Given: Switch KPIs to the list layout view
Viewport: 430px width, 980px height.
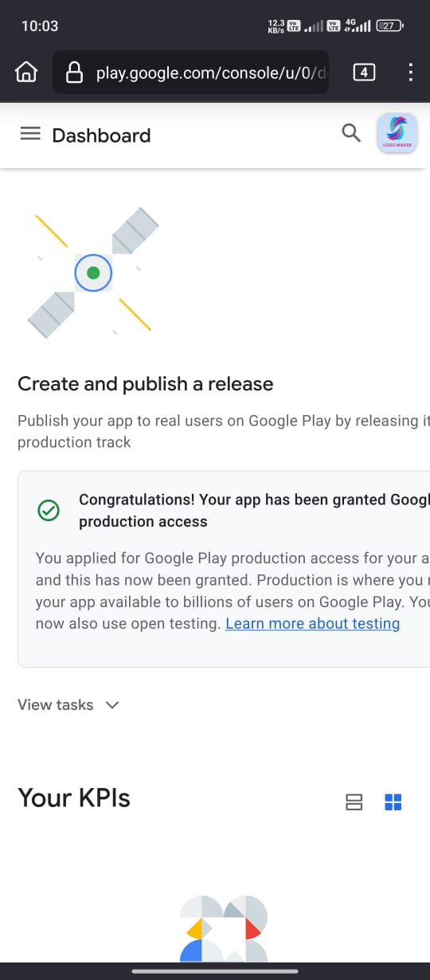Looking at the screenshot, I should (x=354, y=802).
